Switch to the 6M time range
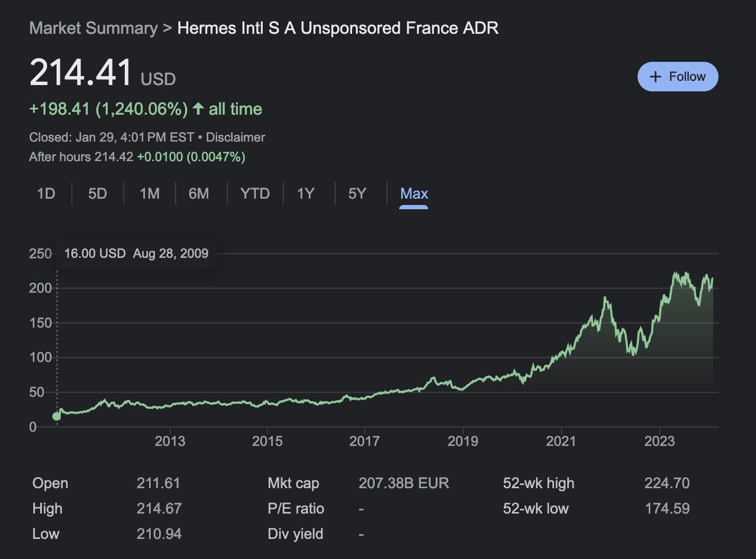Viewport: 756px width, 559px height. click(x=199, y=193)
